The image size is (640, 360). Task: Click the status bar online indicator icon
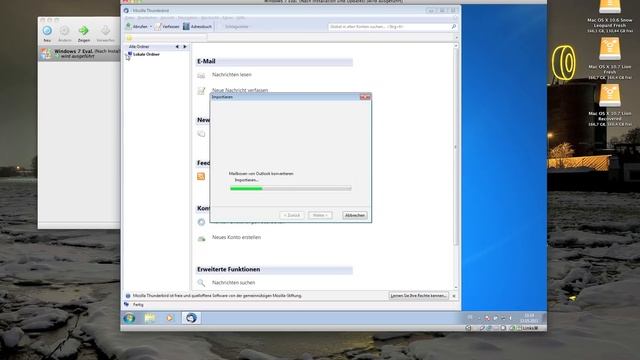[x=127, y=304]
